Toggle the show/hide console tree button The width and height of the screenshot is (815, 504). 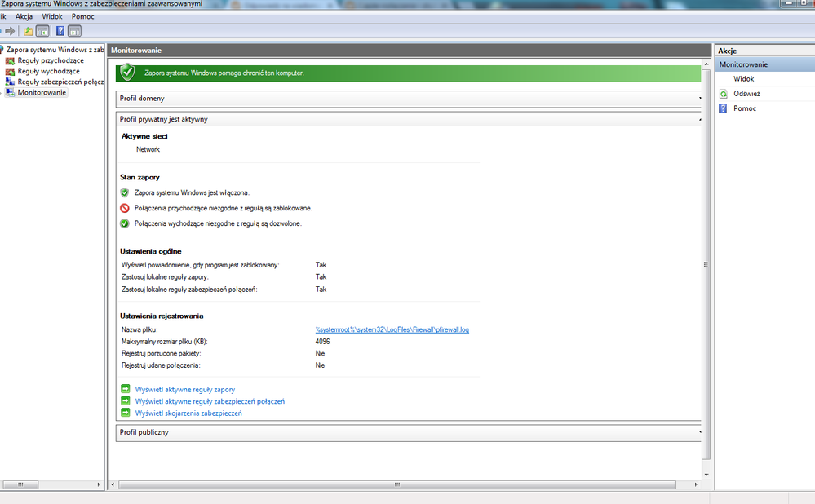point(43,31)
